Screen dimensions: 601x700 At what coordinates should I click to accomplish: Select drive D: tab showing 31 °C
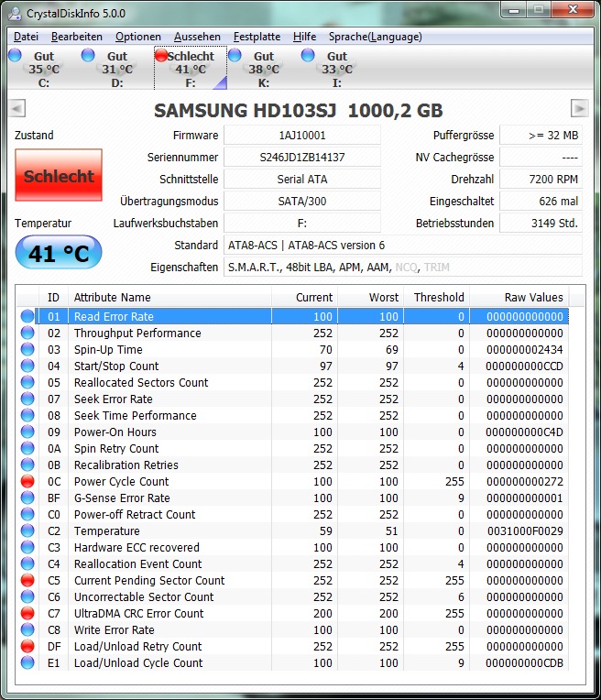[117, 69]
